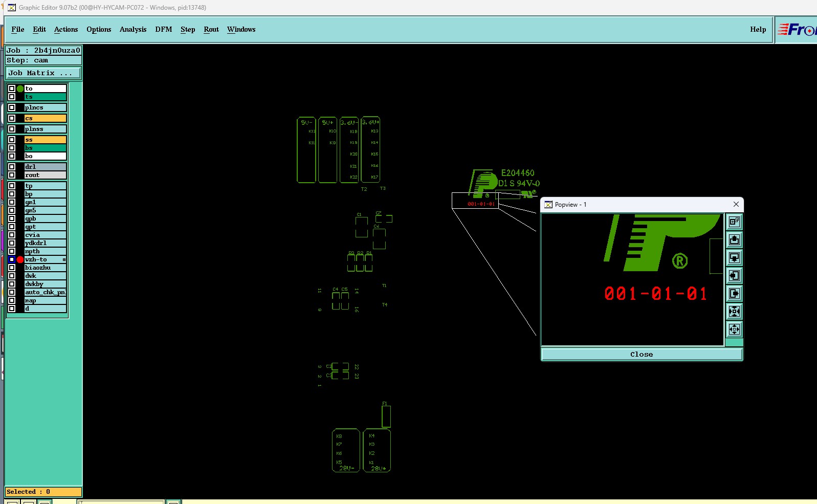Open the Rout menu
Image resolution: width=817 pixels, height=504 pixels.
(x=211, y=30)
